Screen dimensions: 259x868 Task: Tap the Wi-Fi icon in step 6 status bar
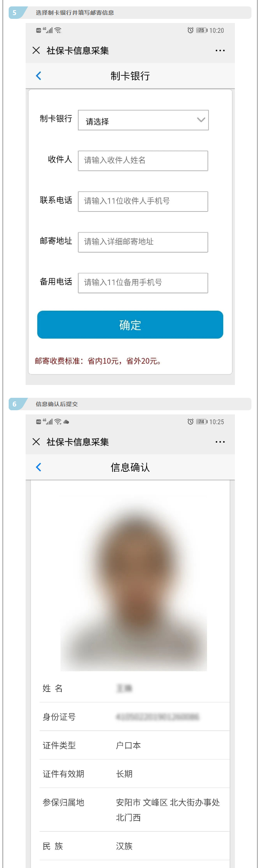[x=58, y=422]
